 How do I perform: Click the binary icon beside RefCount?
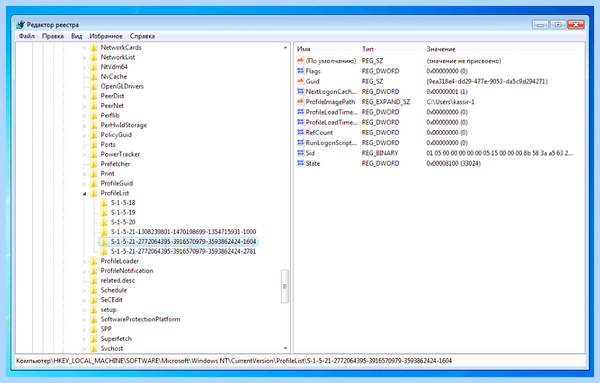tap(300, 132)
